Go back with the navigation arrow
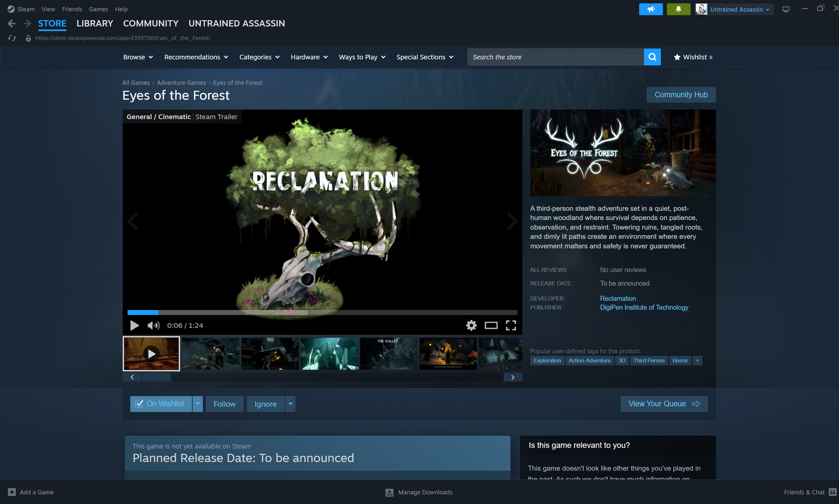The image size is (839, 504). click(x=11, y=23)
